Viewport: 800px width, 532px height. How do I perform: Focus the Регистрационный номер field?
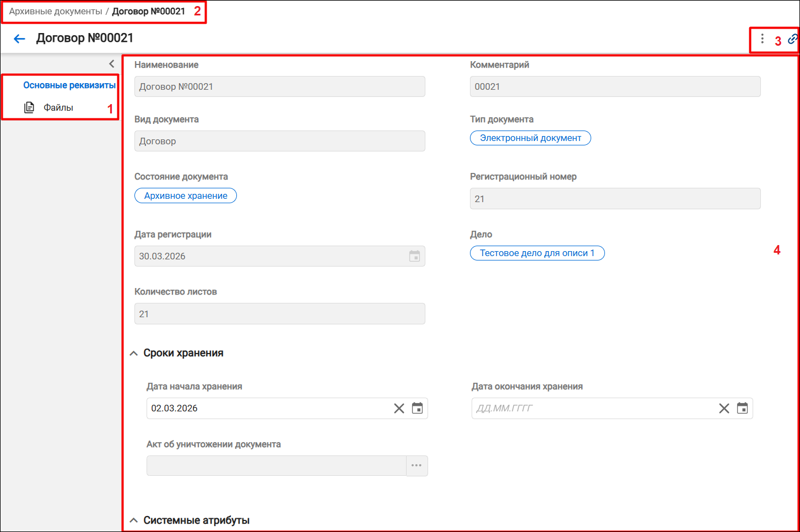pyautogui.click(x=615, y=199)
